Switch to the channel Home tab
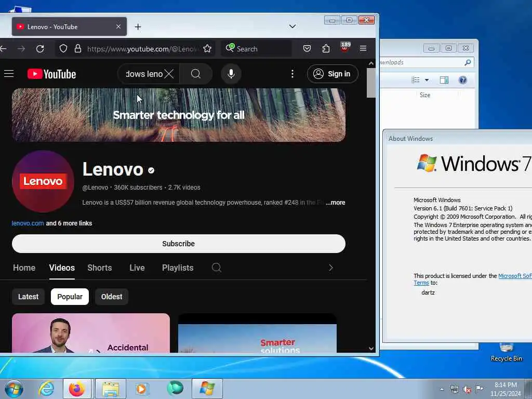 [24, 268]
